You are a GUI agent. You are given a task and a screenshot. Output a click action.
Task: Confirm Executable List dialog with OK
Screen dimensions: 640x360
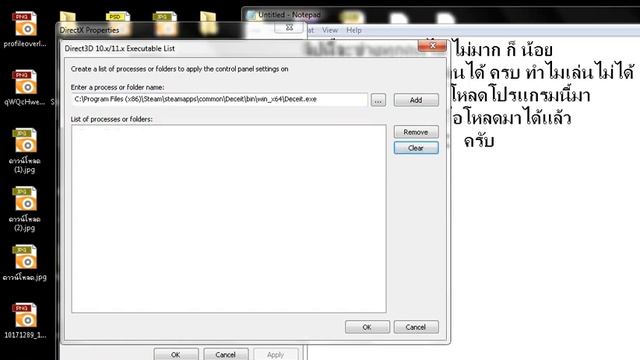(x=367, y=327)
